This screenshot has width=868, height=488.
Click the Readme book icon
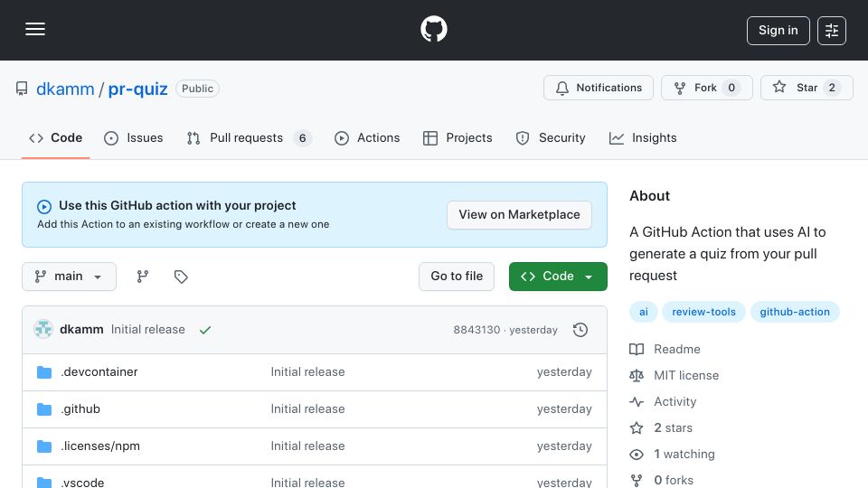tap(637, 349)
